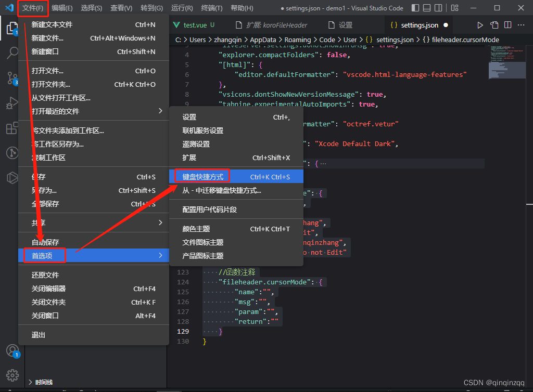Viewport: 533px width, 392px height.
Task: Open the editor More Actions ellipsis
Action: (521, 25)
